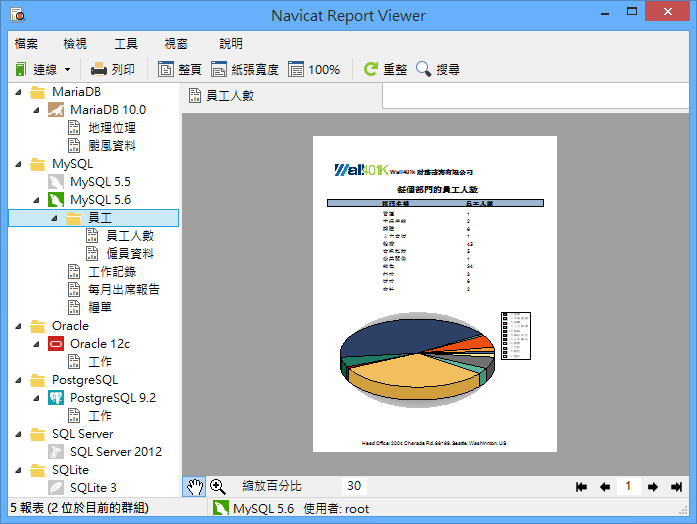697x524 pixels.
Task: Collapse the MariaDB 10.0 connection
Action: 36,110
